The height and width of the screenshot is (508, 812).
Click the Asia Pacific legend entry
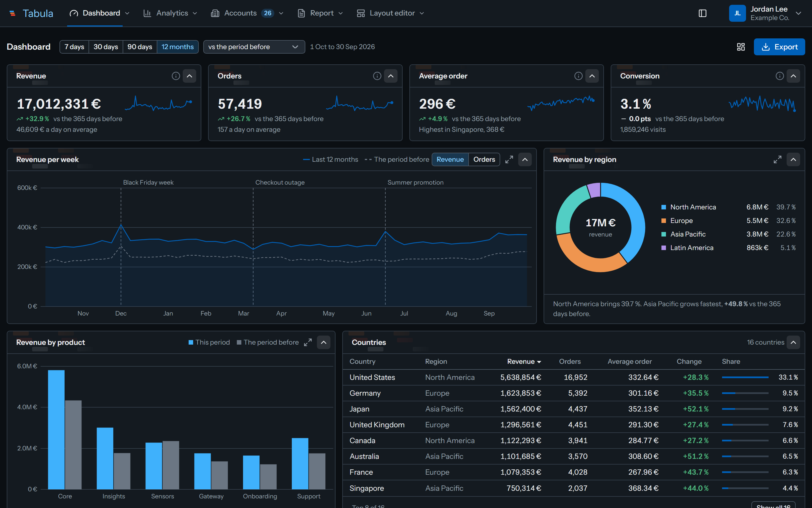point(728,234)
